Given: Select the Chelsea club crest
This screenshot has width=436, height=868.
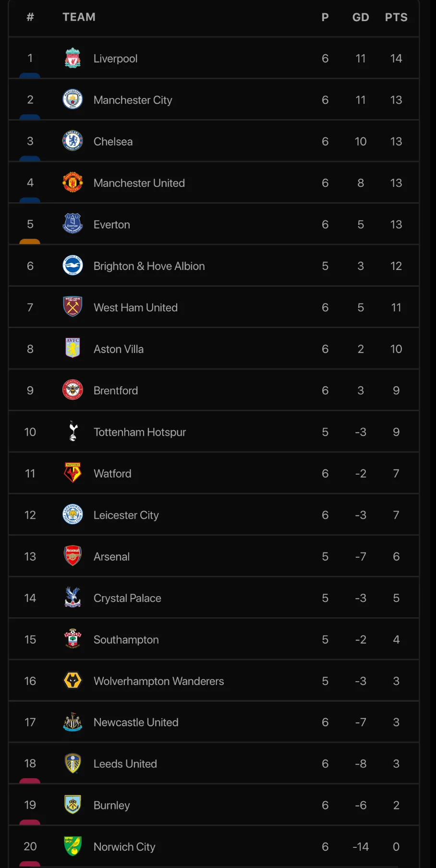Looking at the screenshot, I should (73, 141).
